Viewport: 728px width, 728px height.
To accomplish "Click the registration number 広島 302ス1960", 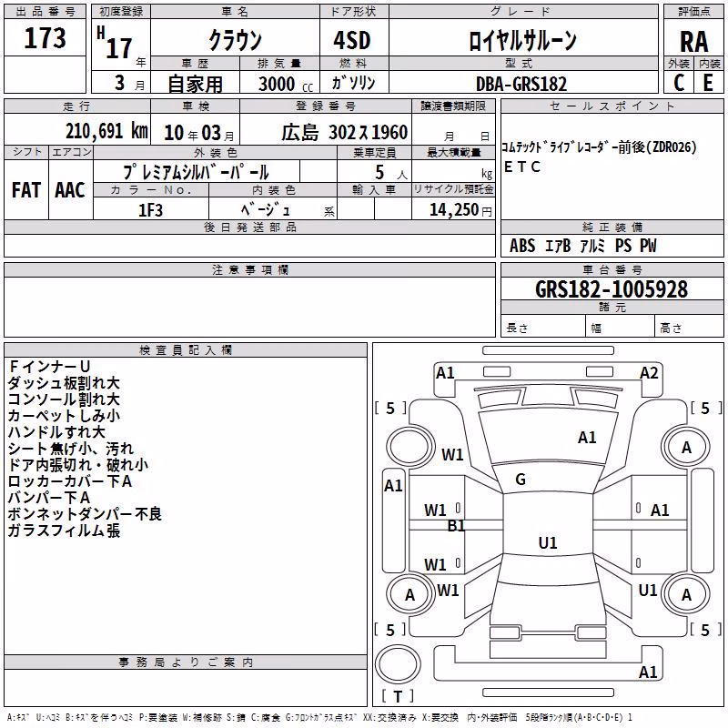I will pyautogui.click(x=344, y=133).
